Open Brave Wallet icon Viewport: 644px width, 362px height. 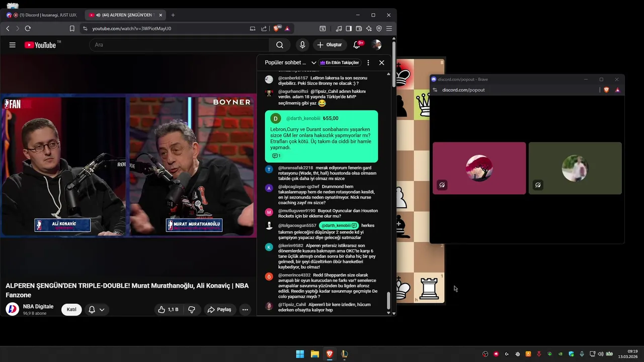pyautogui.click(x=359, y=29)
